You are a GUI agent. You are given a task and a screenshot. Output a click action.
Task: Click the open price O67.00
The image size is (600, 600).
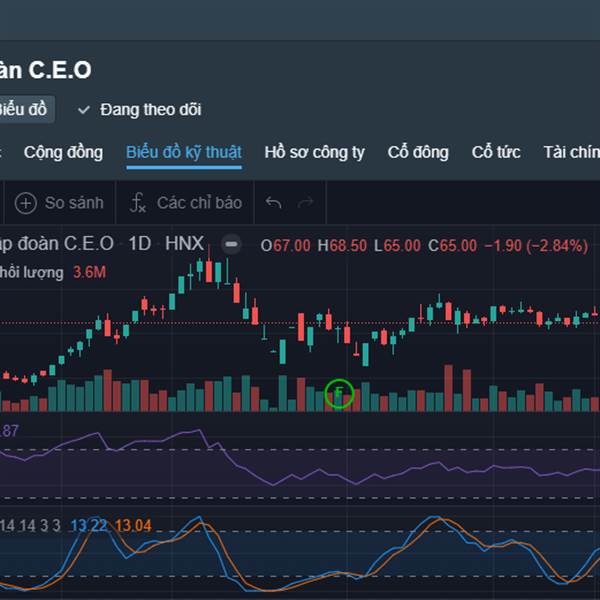pyautogui.click(x=285, y=245)
